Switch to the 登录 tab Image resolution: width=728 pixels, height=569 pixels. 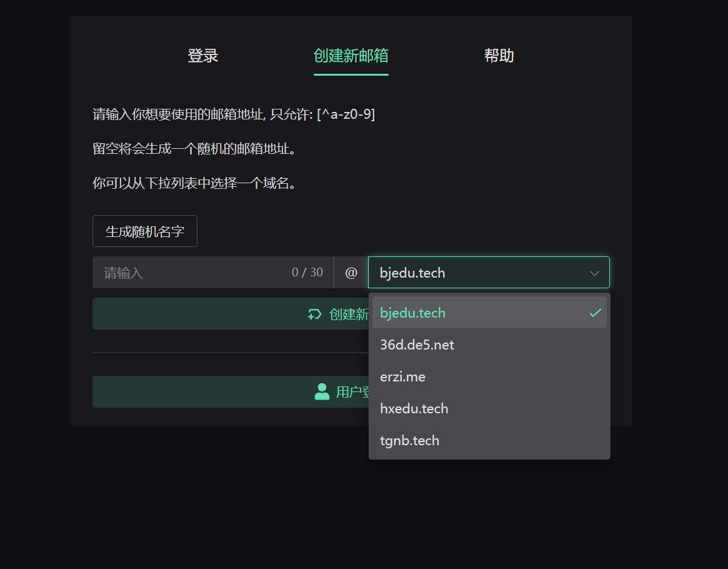pos(203,56)
